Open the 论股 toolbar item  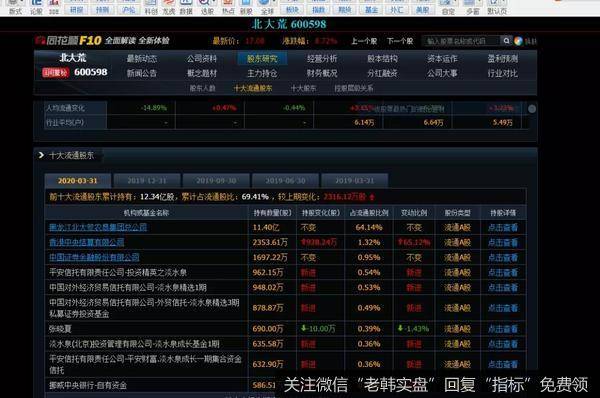(36, 7)
